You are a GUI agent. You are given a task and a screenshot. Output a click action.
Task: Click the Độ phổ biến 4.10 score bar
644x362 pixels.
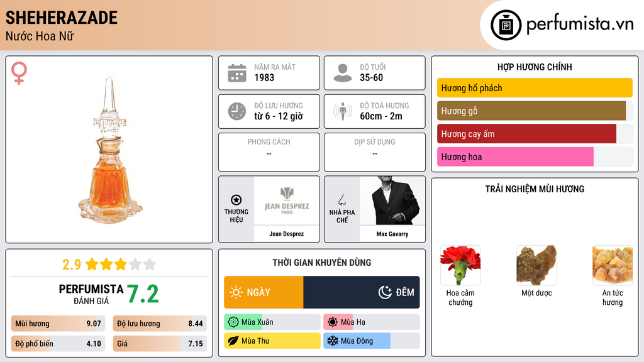coord(58,344)
